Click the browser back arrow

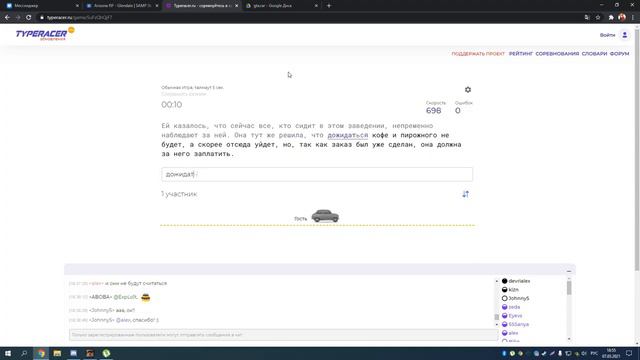7,18
